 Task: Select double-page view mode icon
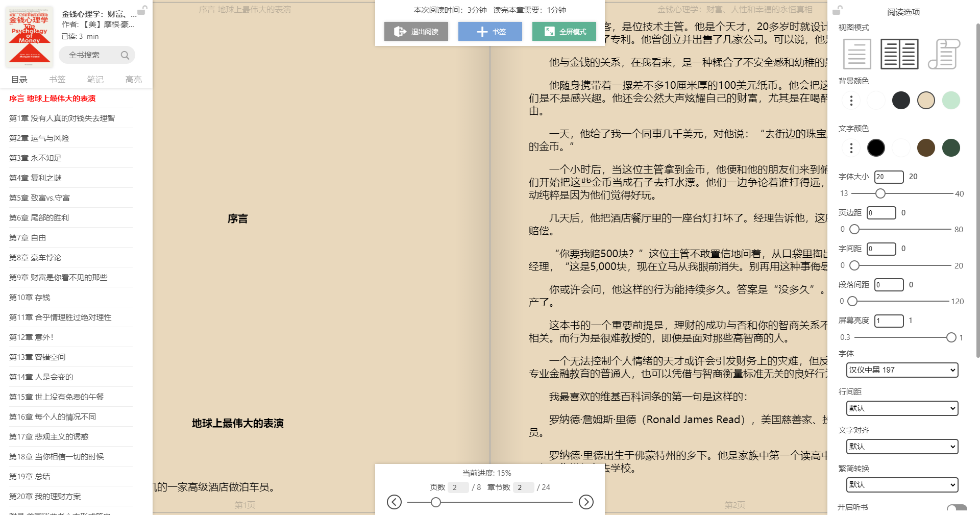tap(899, 54)
